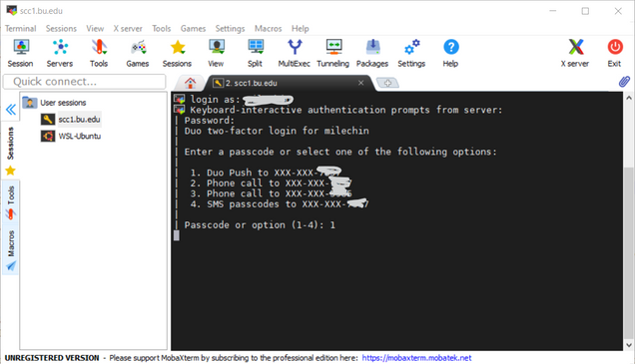Click the terminal vertical scrollbar thumb
This screenshot has width=635, height=364.
click(629, 252)
